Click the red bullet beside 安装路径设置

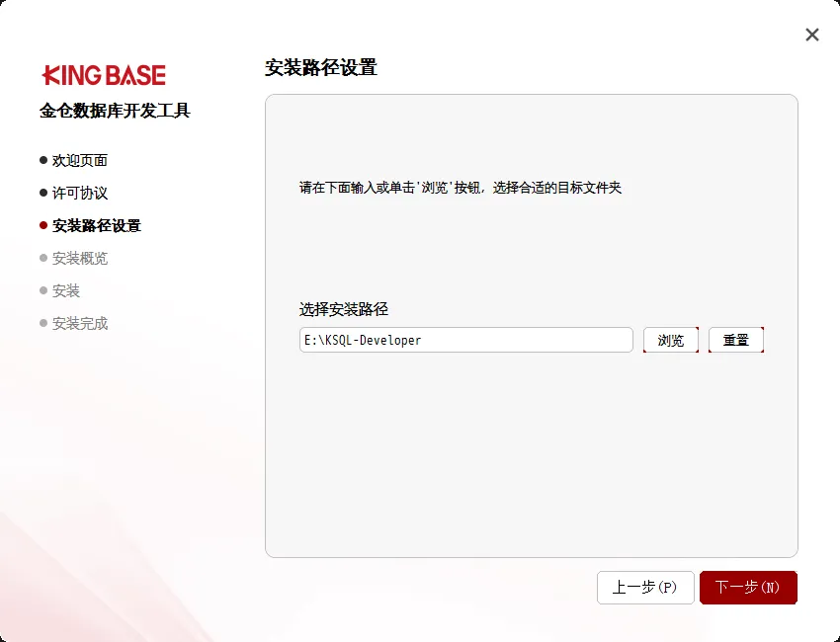42,225
